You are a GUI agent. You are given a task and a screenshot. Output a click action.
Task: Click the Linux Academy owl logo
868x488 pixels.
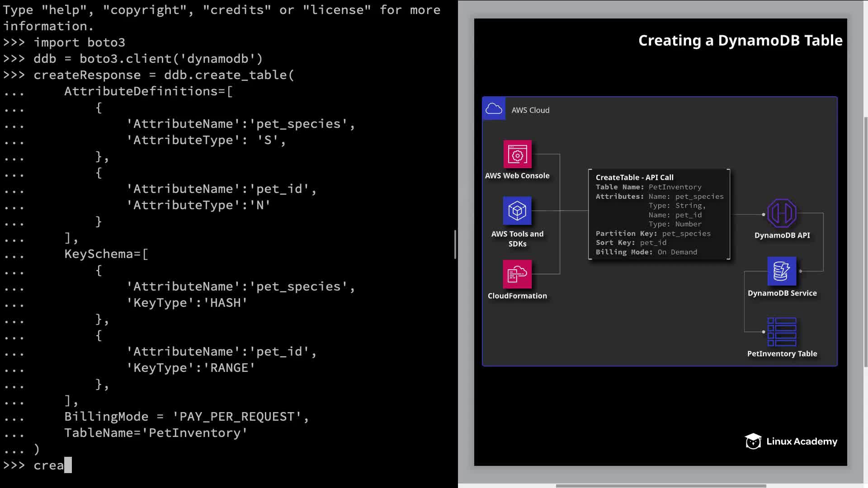[x=753, y=441]
